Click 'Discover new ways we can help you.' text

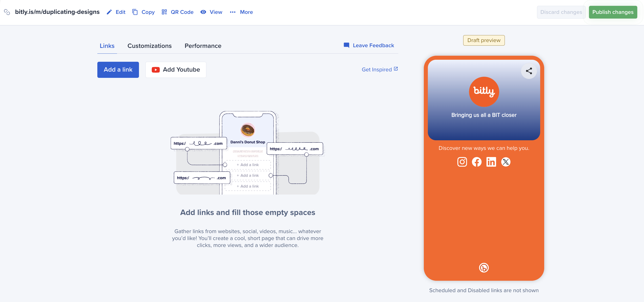(x=484, y=148)
